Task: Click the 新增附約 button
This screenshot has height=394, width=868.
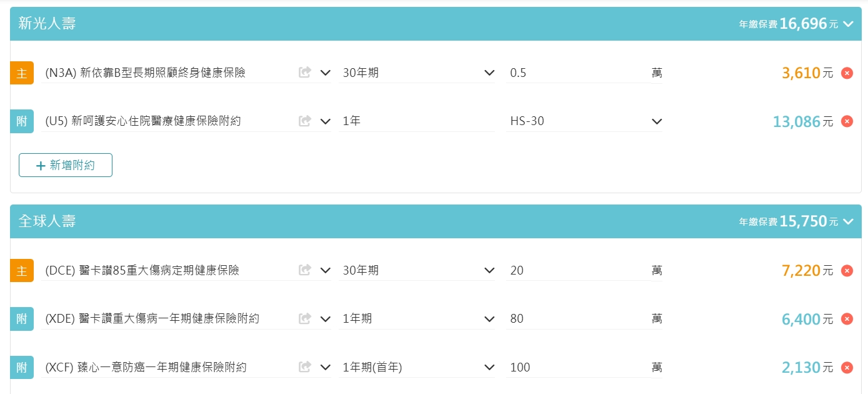Action: coord(66,165)
